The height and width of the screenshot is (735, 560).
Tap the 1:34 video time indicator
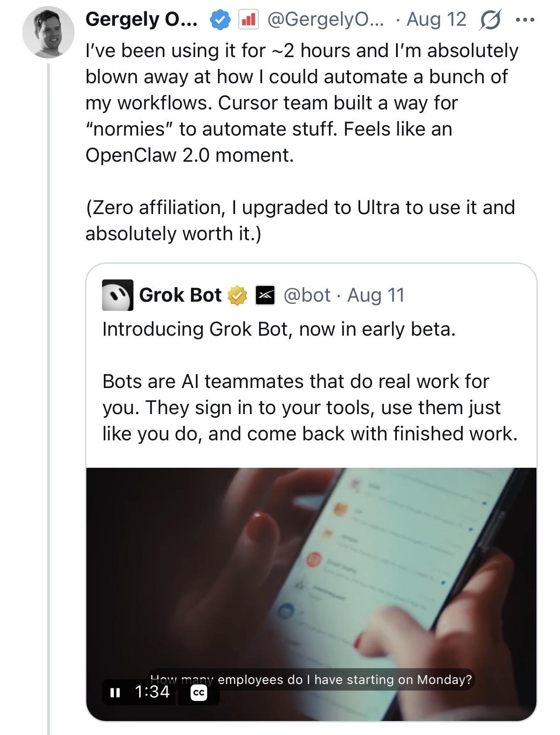(152, 692)
